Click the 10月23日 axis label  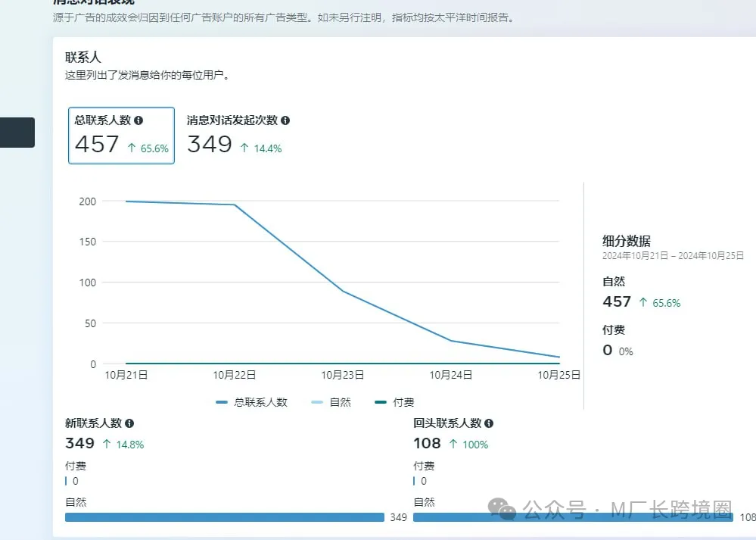click(x=343, y=375)
